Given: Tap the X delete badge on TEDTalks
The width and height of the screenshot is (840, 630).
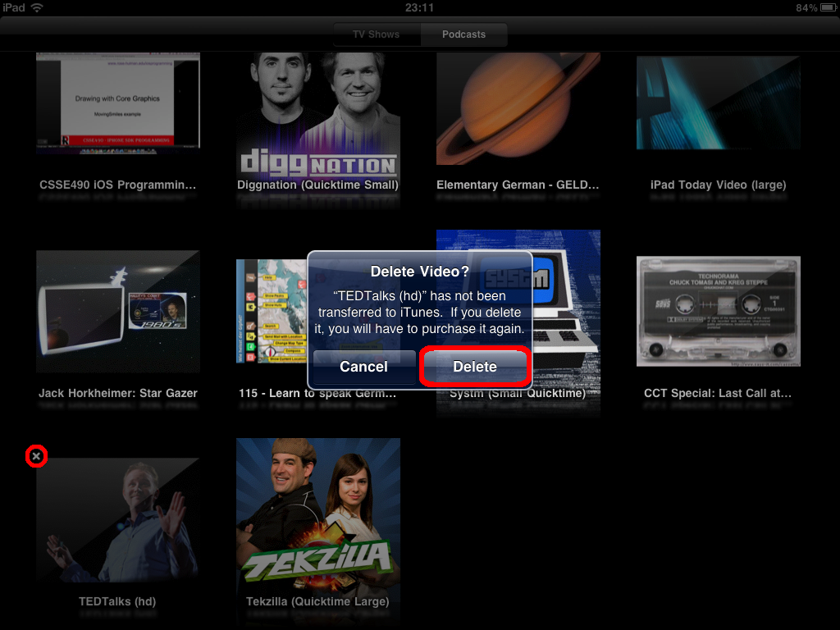Looking at the screenshot, I should (36, 455).
